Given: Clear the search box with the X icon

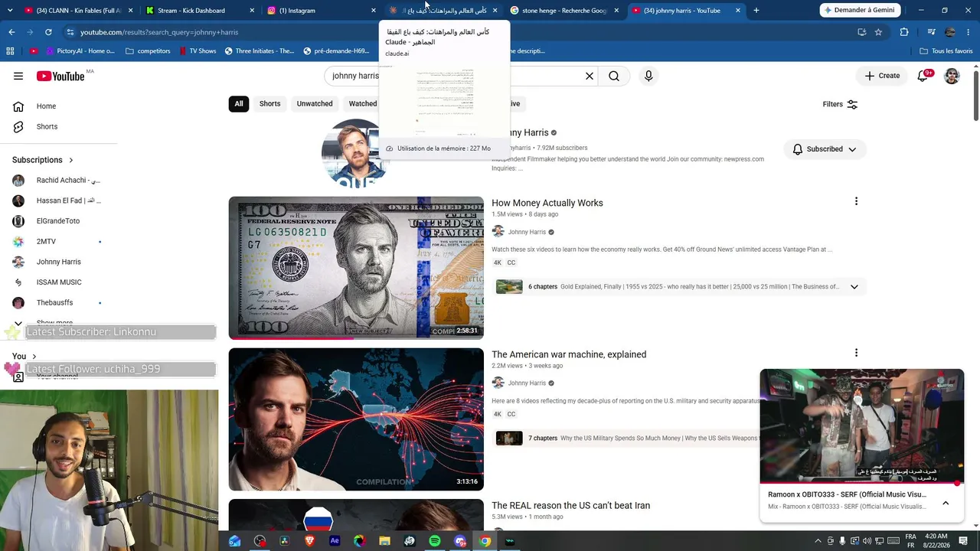Looking at the screenshot, I should pyautogui.click(x=590, y=76).
